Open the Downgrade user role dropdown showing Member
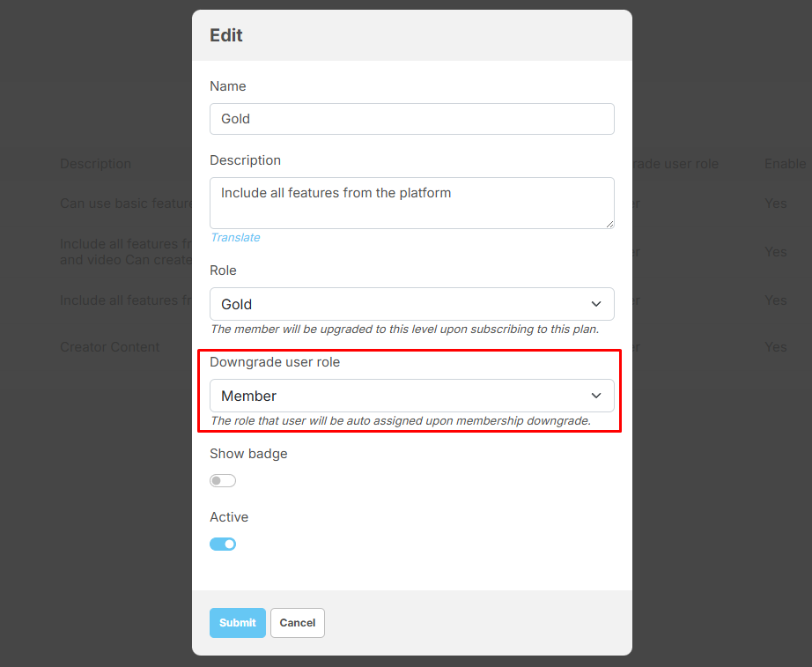This screenshot has height=667, width=812. click(411, 396)
